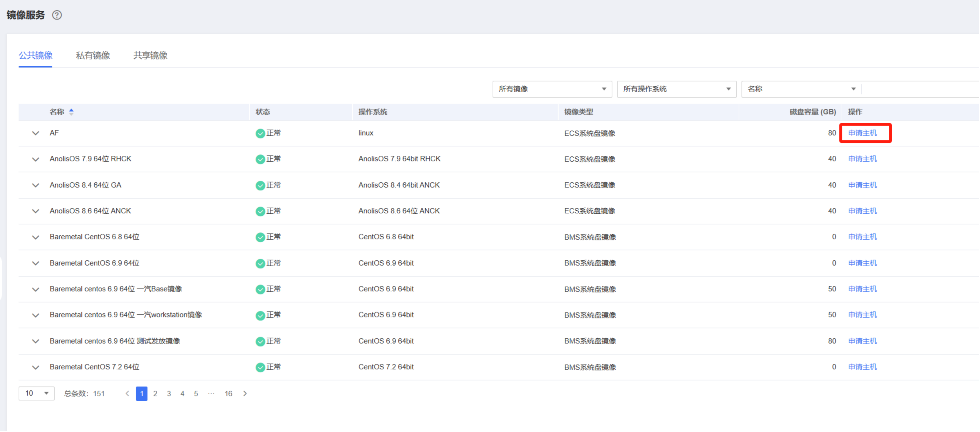
Task: Click 申请主机 for AnolisOS 7.9 64位 RHCK
Action: tap(862, 159)
